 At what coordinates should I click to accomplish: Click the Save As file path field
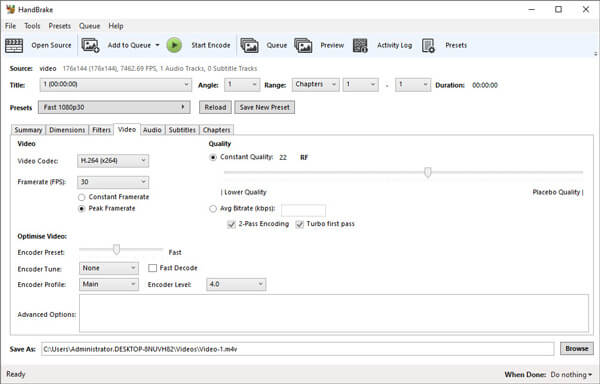pyautogui.click(x=297, y=349)
